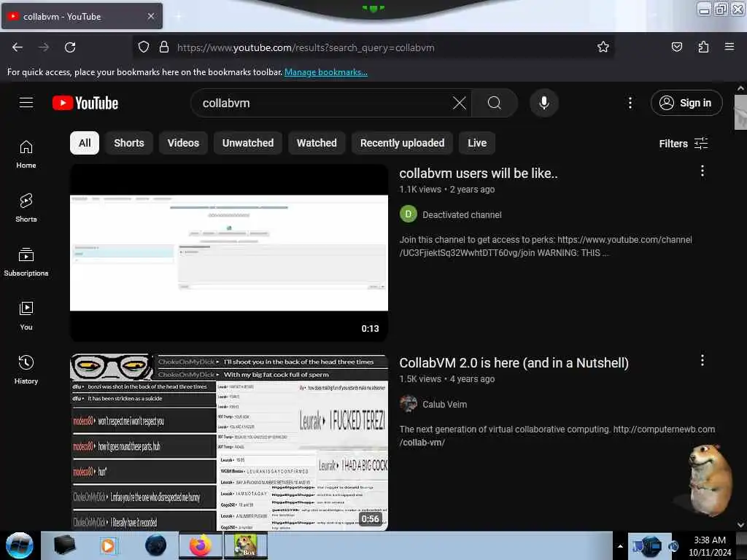Open the media player taskbar icon
Image resolution: width=747 pixels, height=560 pixels.
click(108, 545)
